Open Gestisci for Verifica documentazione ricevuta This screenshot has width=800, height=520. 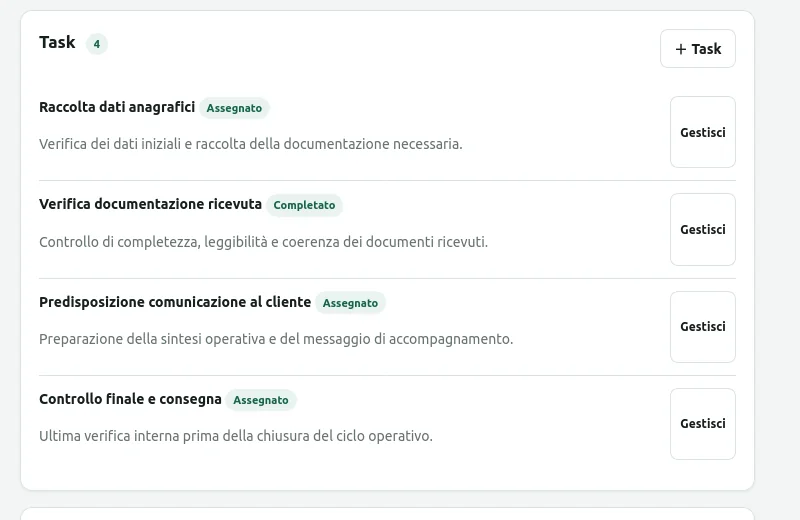point(703,230)
